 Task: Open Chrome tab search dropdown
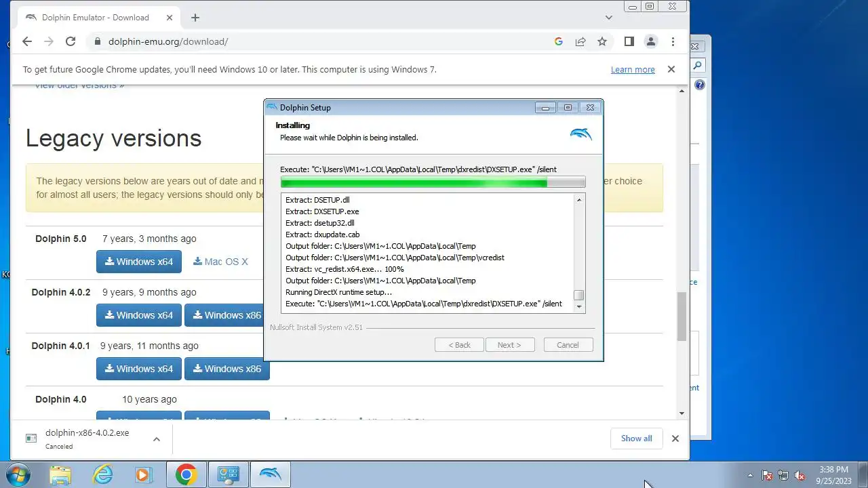pyautogui.click(x=608, y=18)
